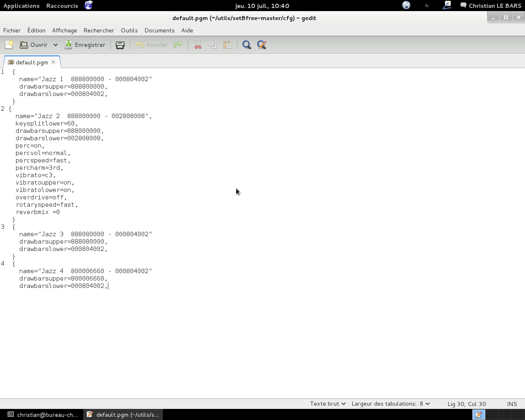Expand the recent files arrow beside Ouvrir
This screenshot has height=420, width=525.
(55, 45)
